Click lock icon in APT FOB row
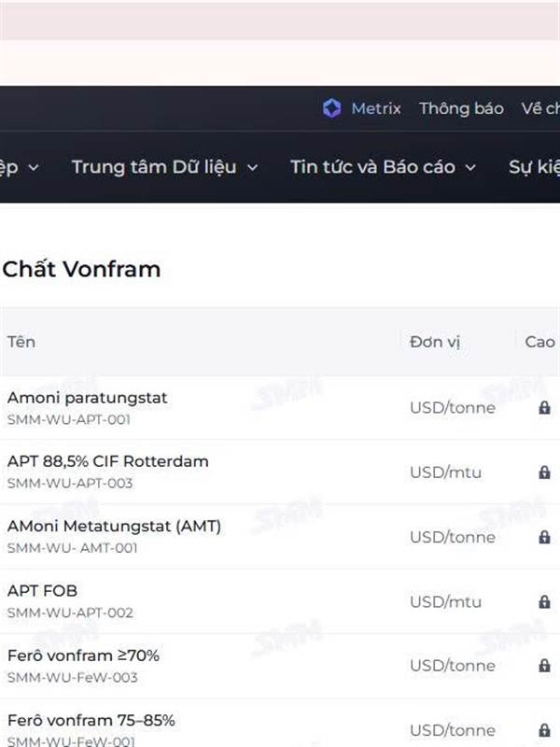The width and height of the screenshot is (560, 747). (x=544, y=601)
